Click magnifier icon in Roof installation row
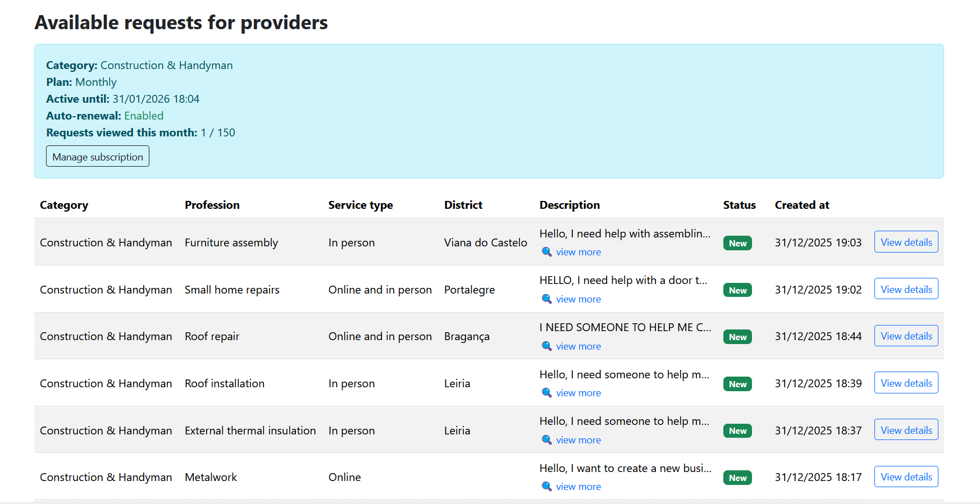 click(x=546, y=393)
